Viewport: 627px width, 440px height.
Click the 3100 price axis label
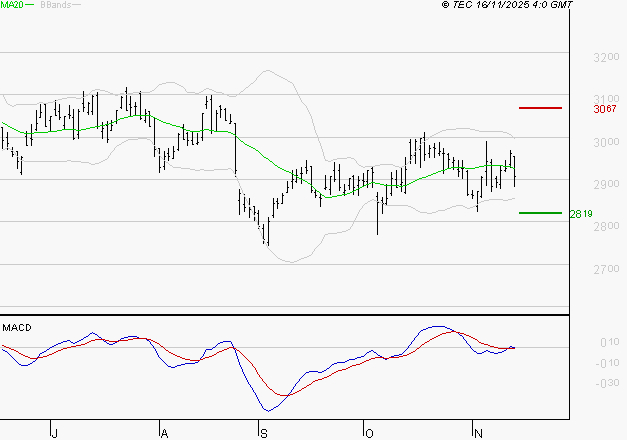click(606, 98)
